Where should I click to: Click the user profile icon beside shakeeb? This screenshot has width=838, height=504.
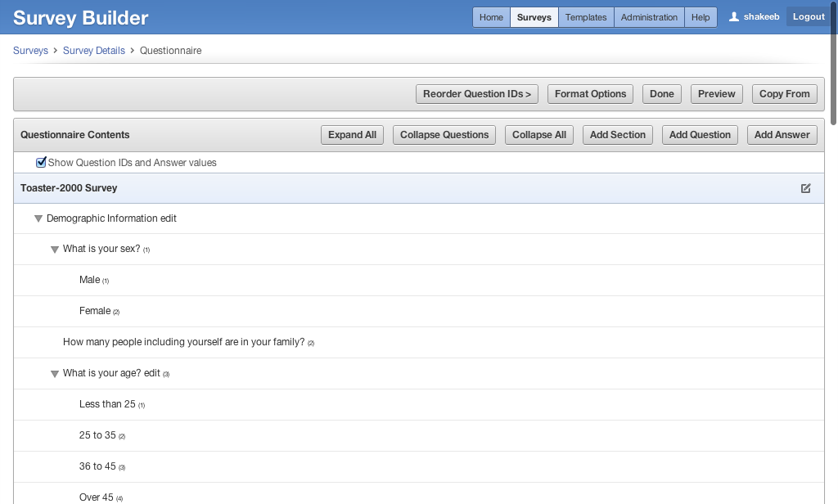(734, 17)
